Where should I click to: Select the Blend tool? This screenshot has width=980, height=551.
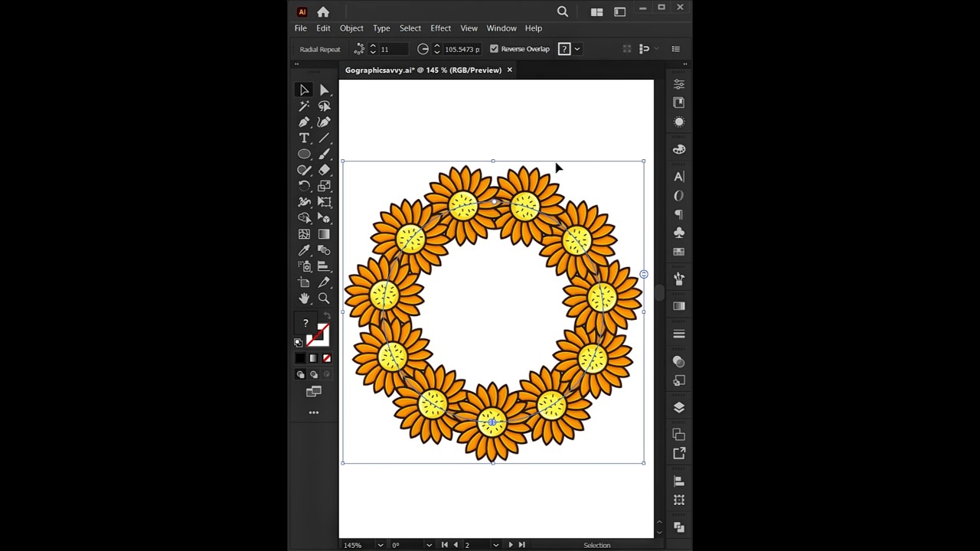coord(324,250)
